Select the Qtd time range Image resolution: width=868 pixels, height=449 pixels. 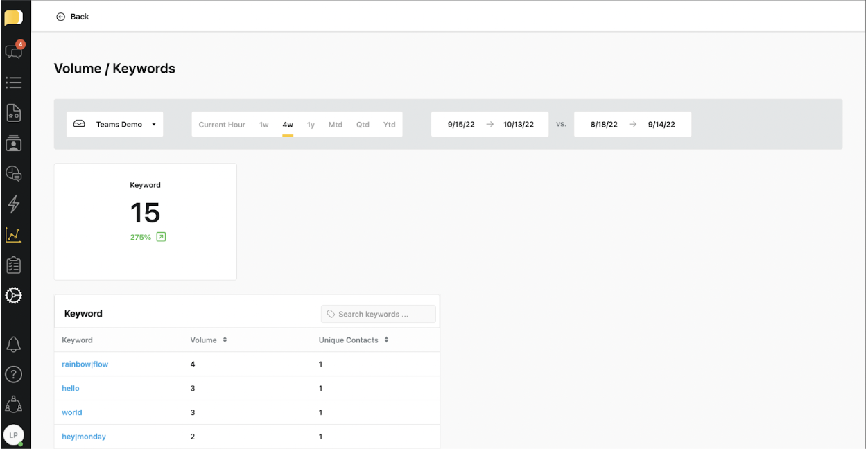click(x=363, y=125)
